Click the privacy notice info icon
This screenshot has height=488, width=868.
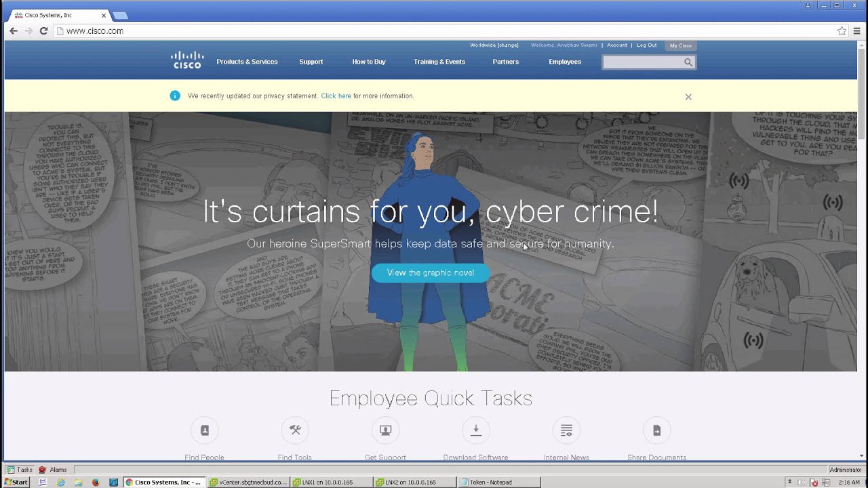[x=175, y=96]
